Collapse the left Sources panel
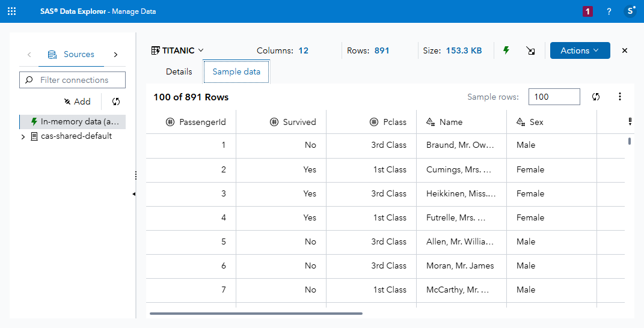The width and height of the screenshot is (644, 328). (x=133, y=194)
